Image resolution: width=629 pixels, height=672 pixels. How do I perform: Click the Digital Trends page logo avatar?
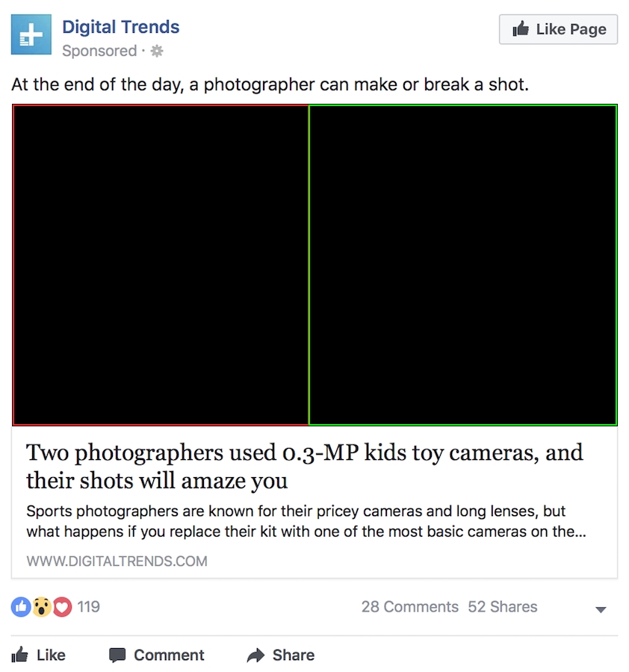coord(31,34)
